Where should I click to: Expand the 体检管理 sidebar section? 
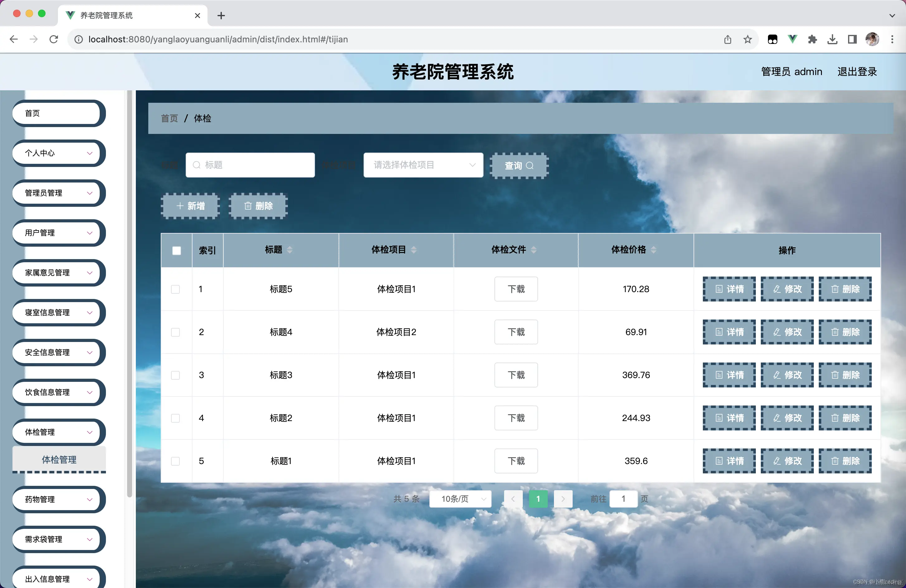(x=58, y=432)
